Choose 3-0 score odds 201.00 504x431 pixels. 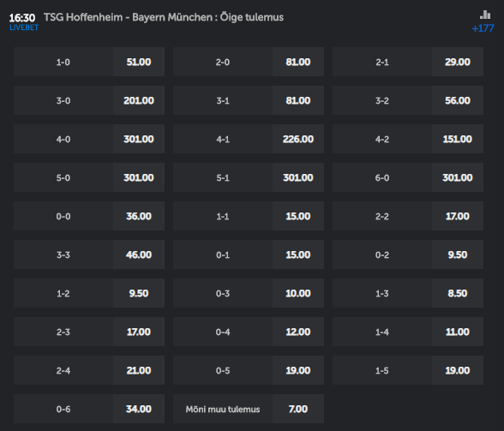pyautogui.click(x=89, y=100)
